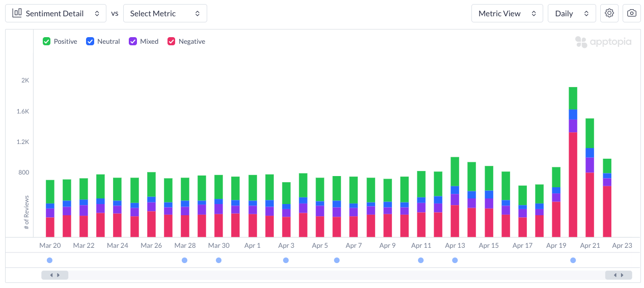This screenshot has width=644, height=288.
Task: Hide the Negative sentiment series
Action: tap(172, 42)
